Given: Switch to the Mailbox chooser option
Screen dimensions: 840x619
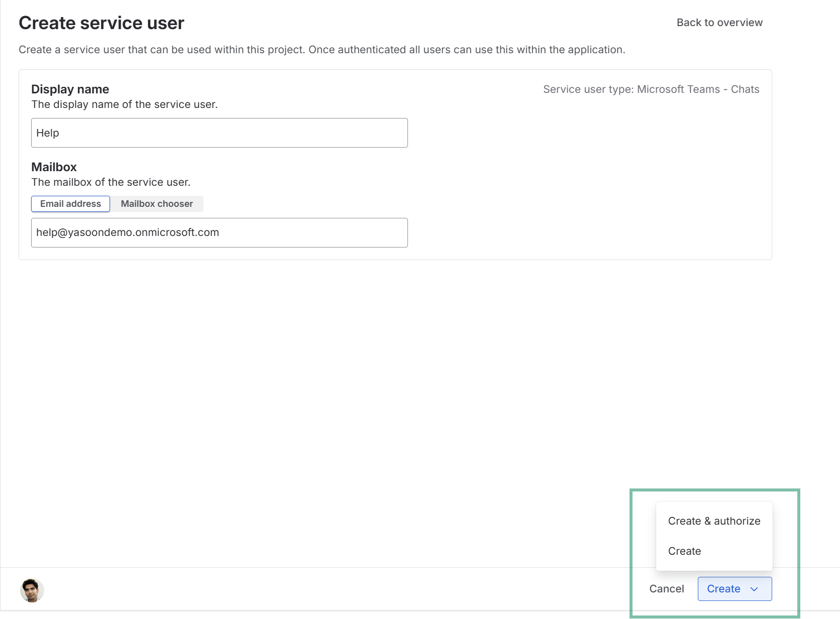Looking at the screenshot, I should [x=157, y=204].
